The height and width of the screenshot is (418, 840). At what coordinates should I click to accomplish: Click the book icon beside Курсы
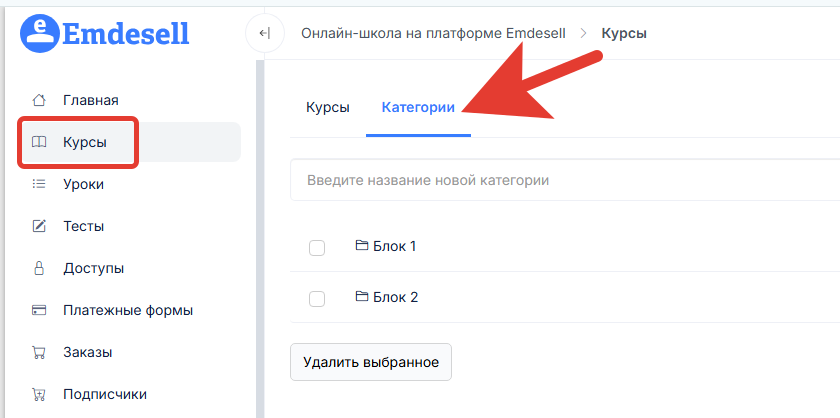pos(39,143)
